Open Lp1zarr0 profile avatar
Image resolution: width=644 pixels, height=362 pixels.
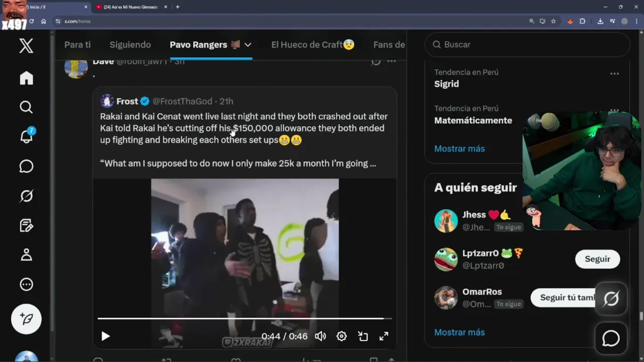pyautogui.click(x=446, y=259)
